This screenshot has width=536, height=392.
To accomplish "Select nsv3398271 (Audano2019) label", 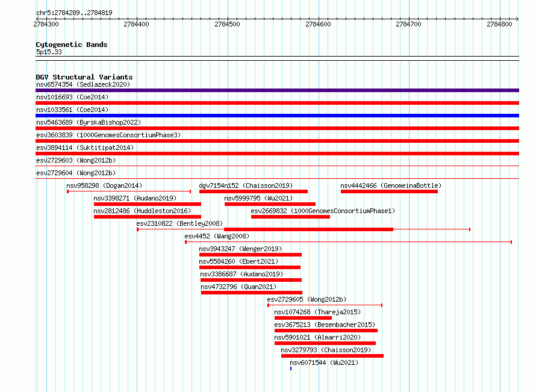I will pos(135,198).
